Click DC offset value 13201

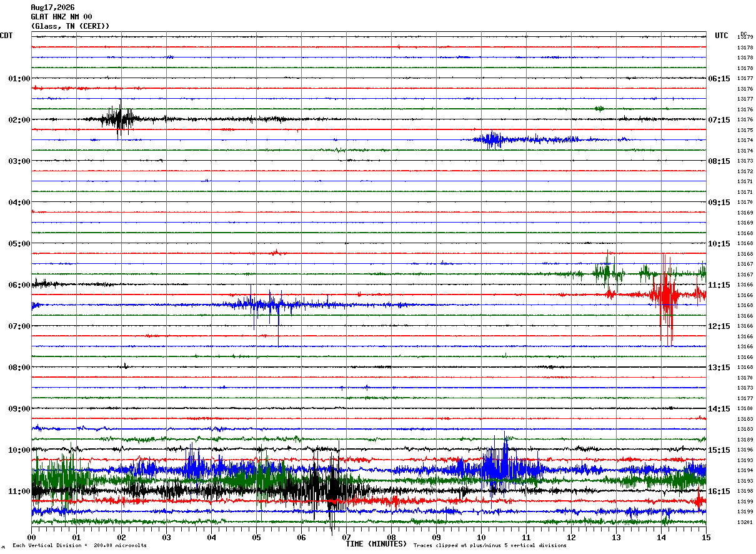[x=745, y=522]
